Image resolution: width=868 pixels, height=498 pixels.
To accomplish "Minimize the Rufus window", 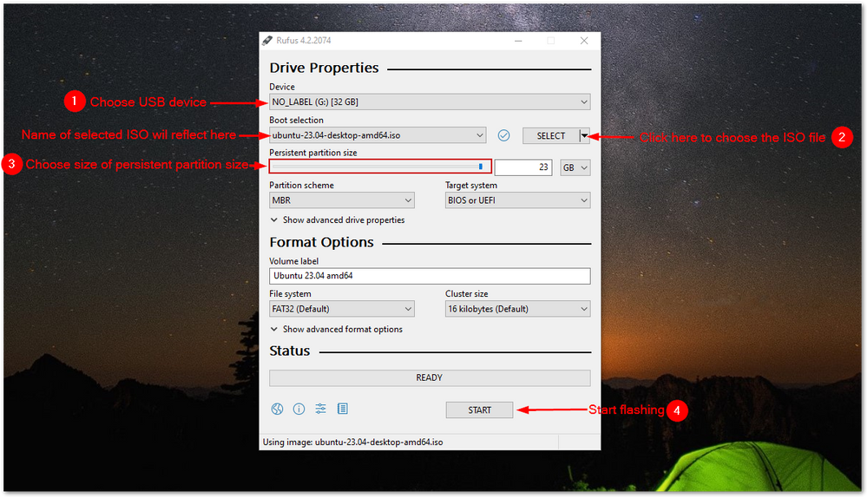I will (x=518, y=41).
